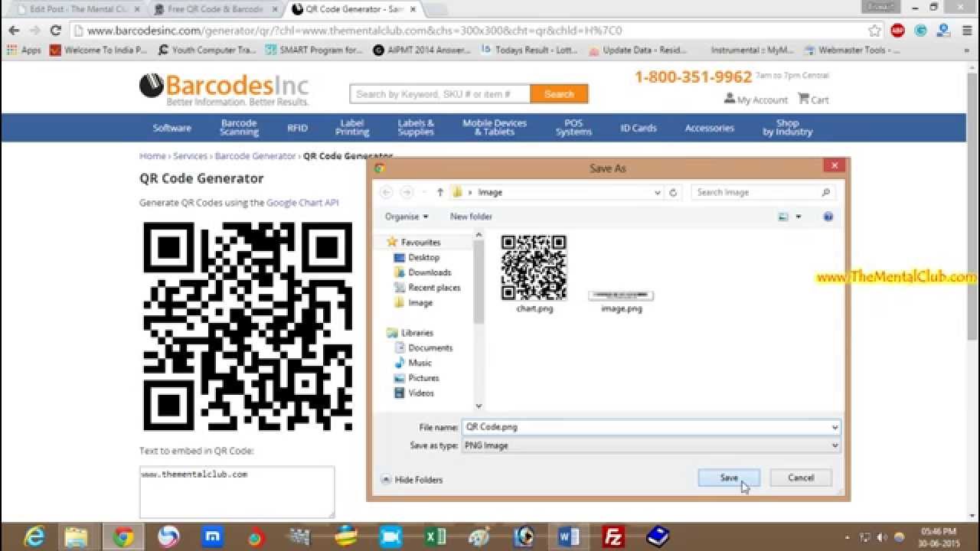Open the address path history dropdown
The width and height of the screenshot is (980, 551).
(x=657, y=193)
